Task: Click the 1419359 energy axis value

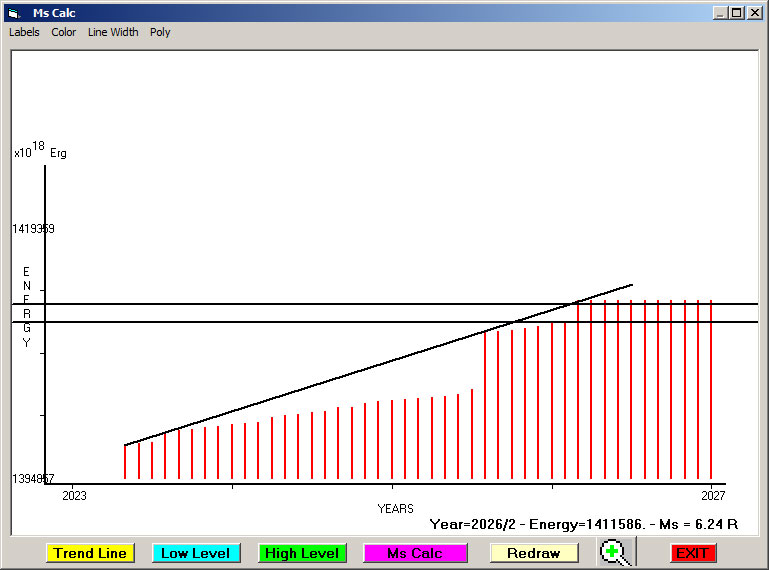Action: point(33,229)
